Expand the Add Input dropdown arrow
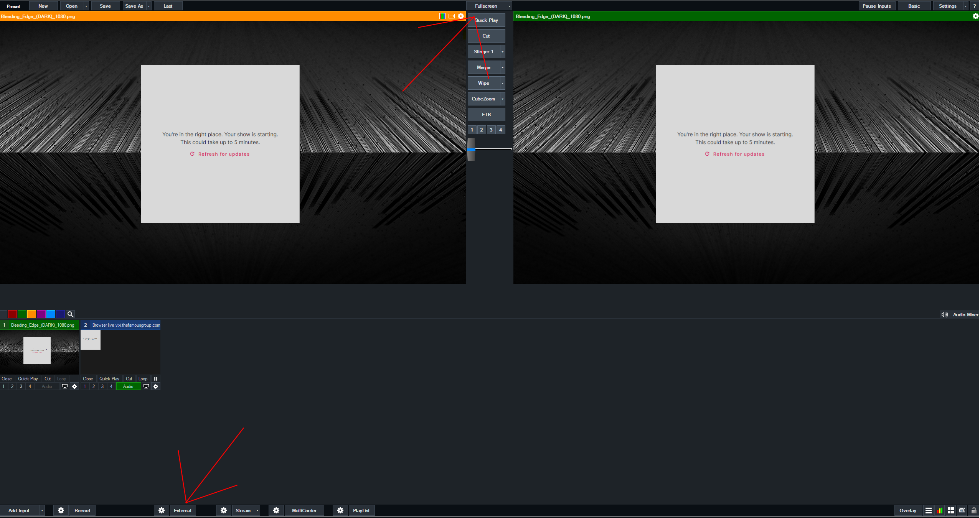Image resolution: width=980 pixels, height=518 pixels. 42,510
